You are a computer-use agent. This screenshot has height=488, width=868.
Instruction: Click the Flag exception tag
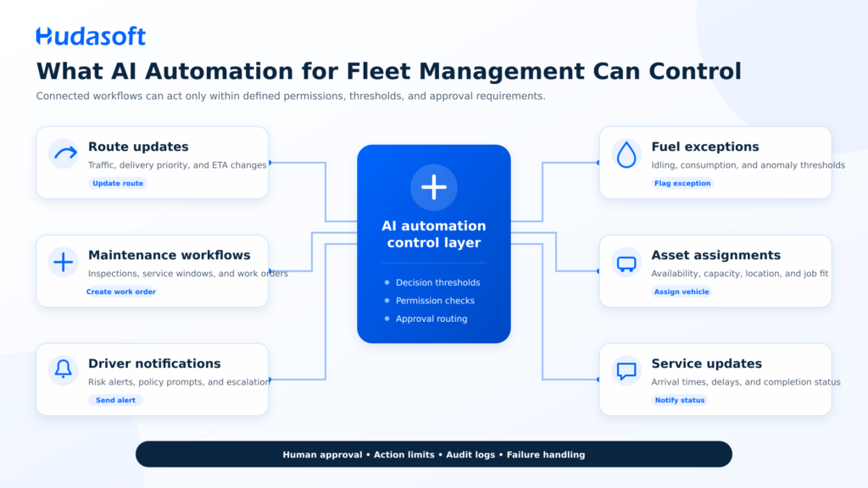682,183
